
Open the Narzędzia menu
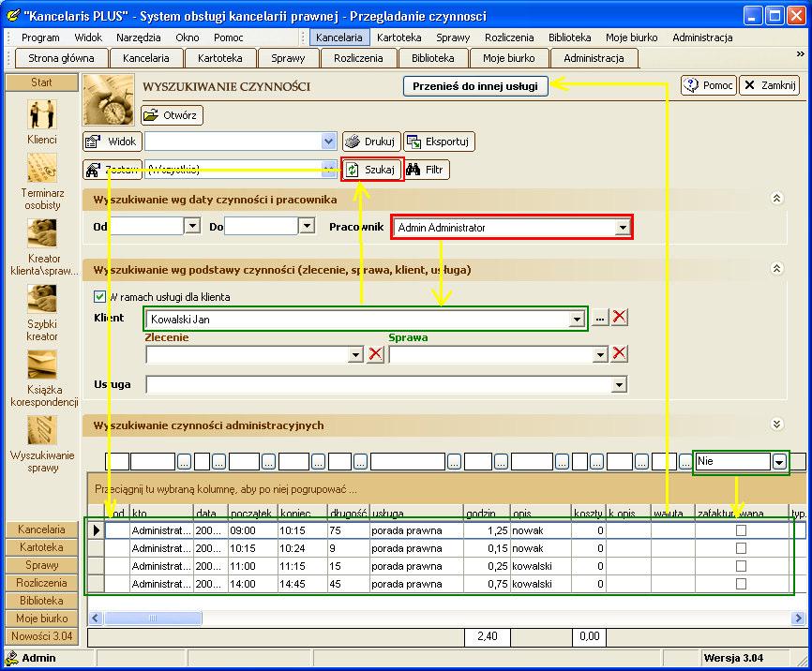point(138,37)
